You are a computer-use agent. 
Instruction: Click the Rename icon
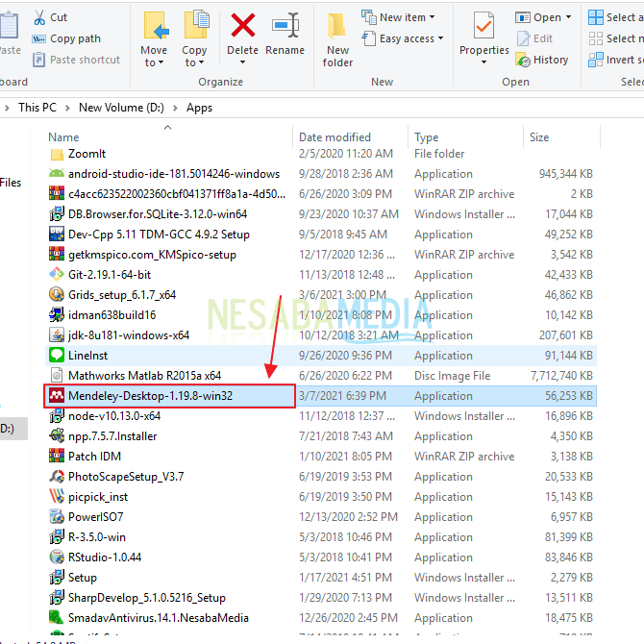tap(285, 25)
